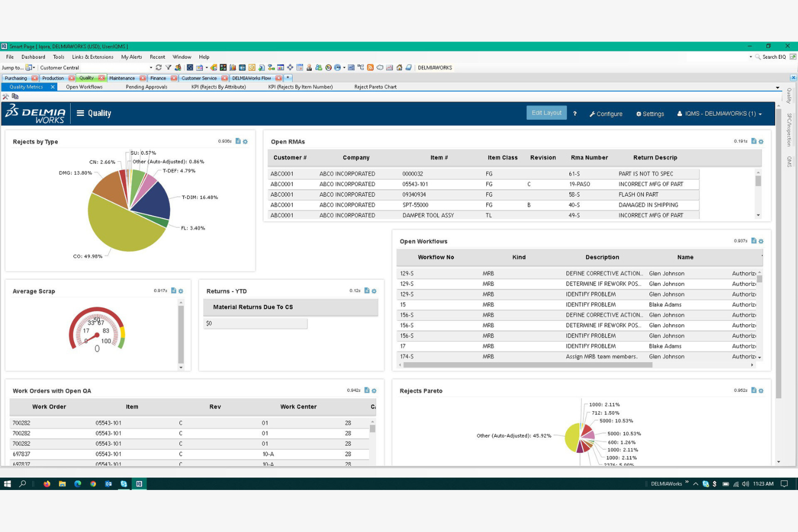Open the IQMS - DELMIAWORKS user dropdown
Screen dimensions: 798x532
(x=720, y=114)
